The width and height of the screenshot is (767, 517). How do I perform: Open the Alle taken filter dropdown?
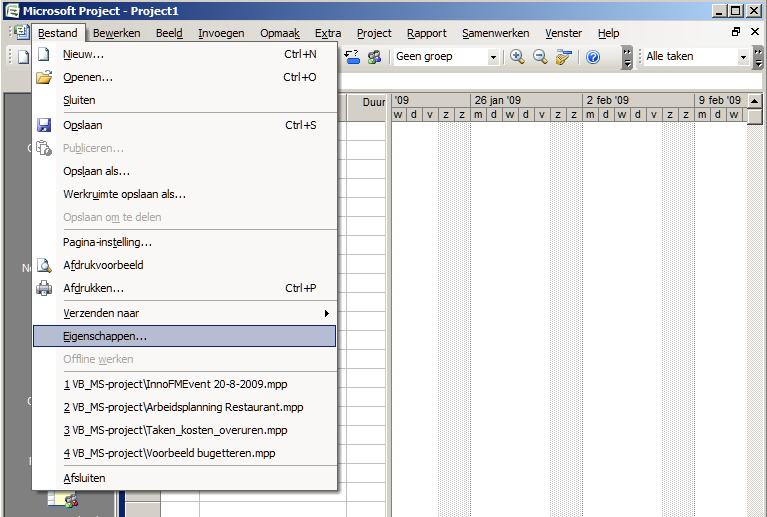tap(743, 57)
